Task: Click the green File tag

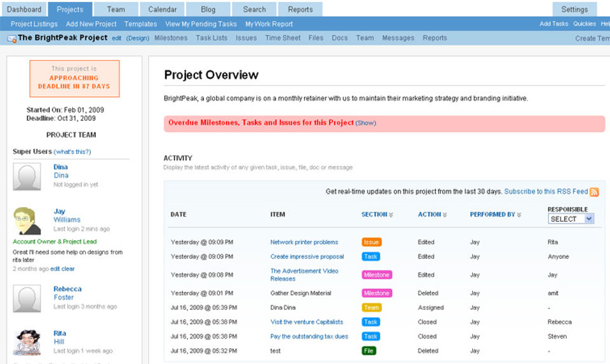Action: (x=369, y=351)
